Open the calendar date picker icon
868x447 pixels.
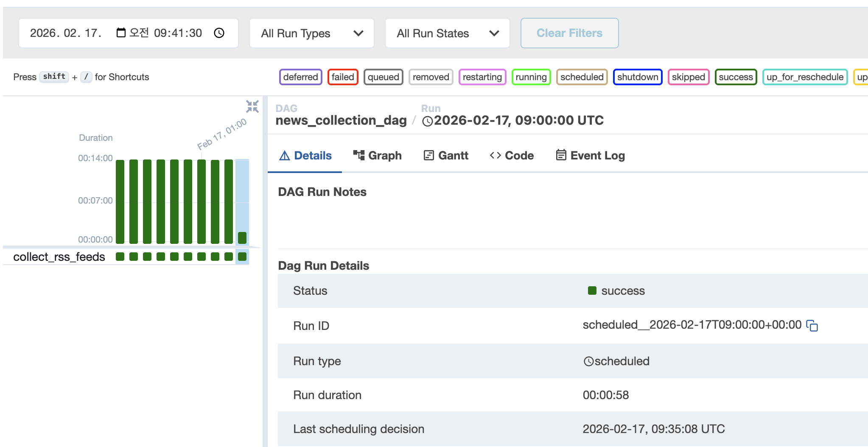pyautogui.click(x=121, y=33)
